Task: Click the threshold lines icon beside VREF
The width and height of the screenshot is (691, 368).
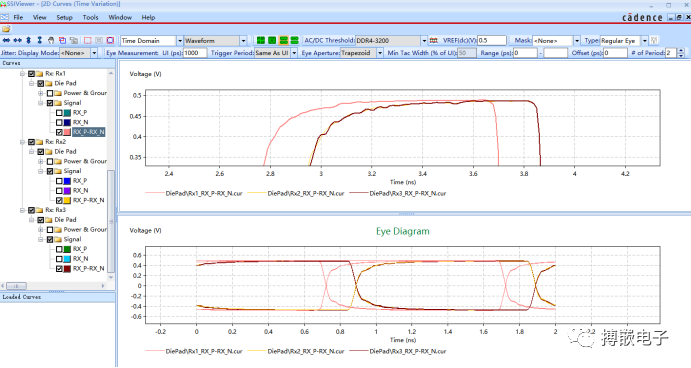Action: click(434, 41)
